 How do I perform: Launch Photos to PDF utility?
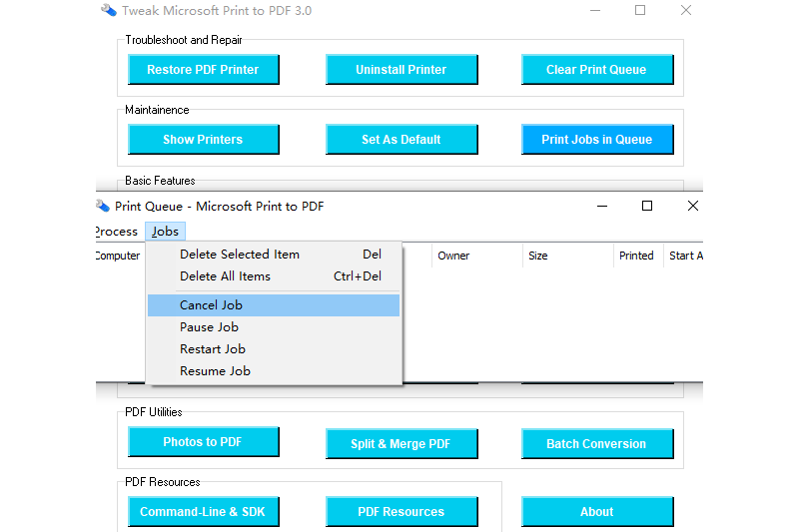[204, 442]
